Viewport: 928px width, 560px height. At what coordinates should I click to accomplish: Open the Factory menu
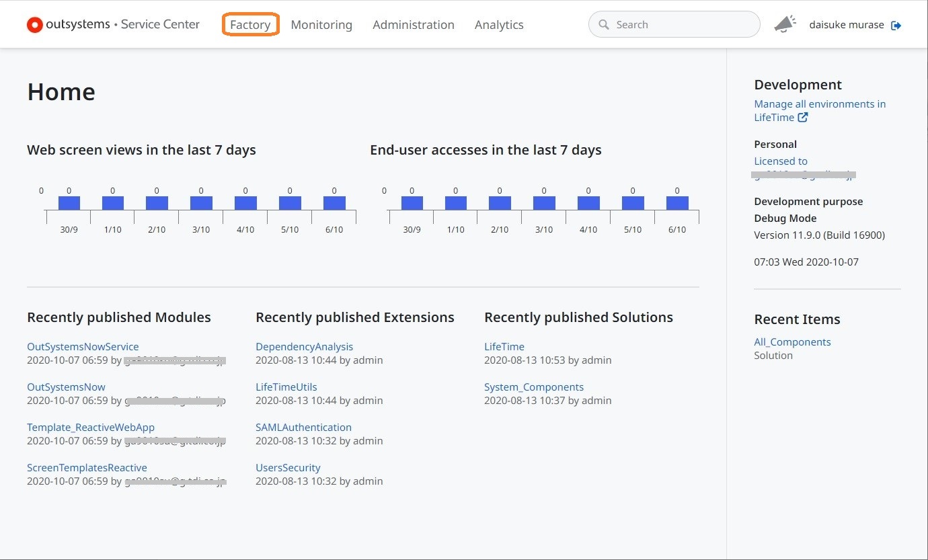pyautogui.click(x=250, y=25)
